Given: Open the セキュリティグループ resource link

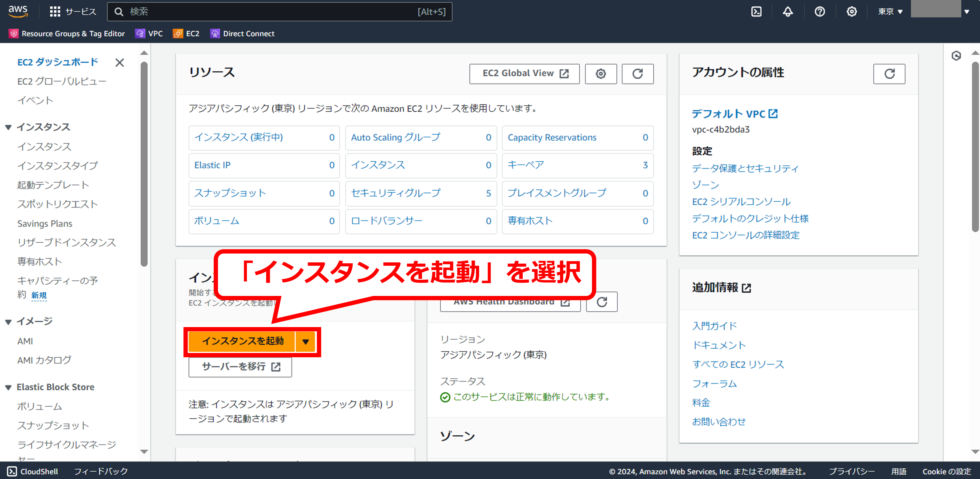Looking at the screenshot, I should [x=395, y=193].
